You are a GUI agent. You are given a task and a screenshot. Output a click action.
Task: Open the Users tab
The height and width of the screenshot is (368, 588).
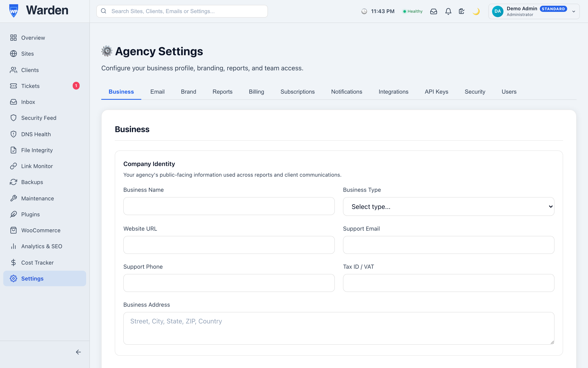[509, 92]
